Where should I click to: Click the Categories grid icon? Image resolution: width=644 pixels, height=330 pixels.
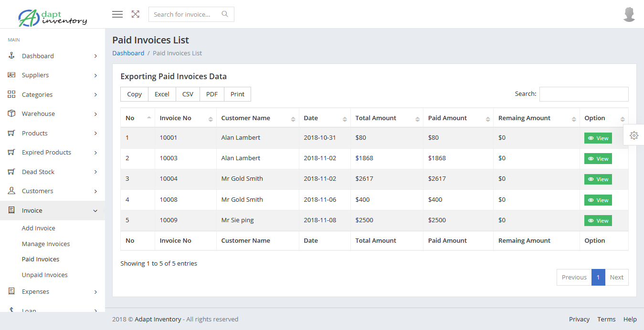click(x=12, y=94)
